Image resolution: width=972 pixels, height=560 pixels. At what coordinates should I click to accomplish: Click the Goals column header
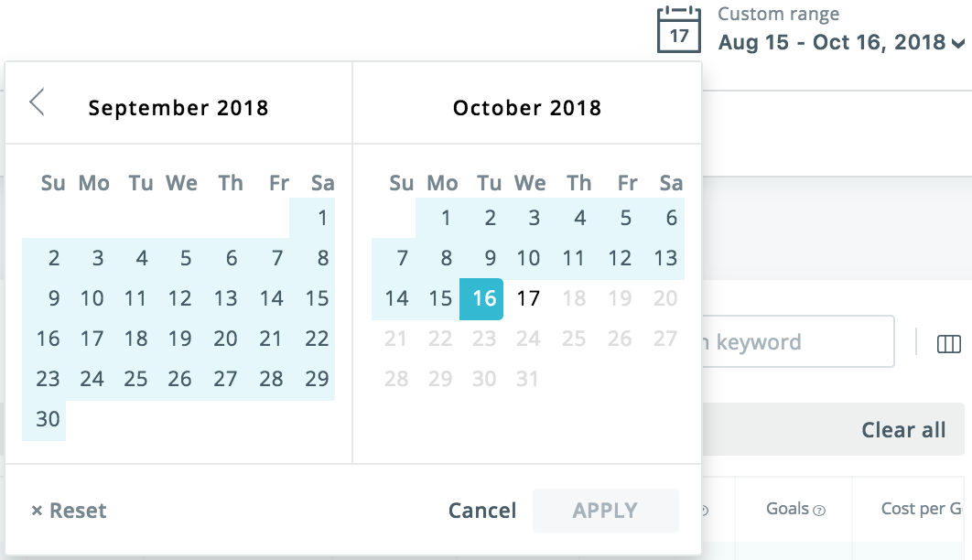[x=787, y=509]
